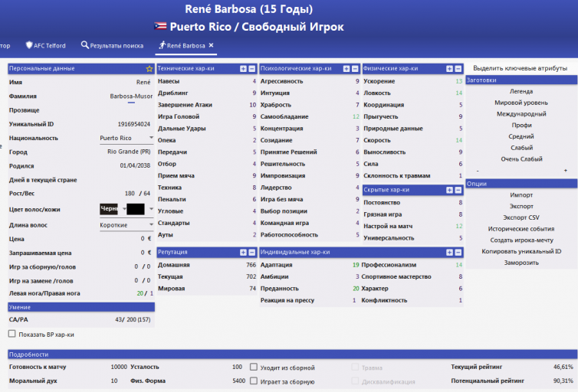Enable Показать ВР хар-ки checkbox
578x392 pixels.
(12, 334)
